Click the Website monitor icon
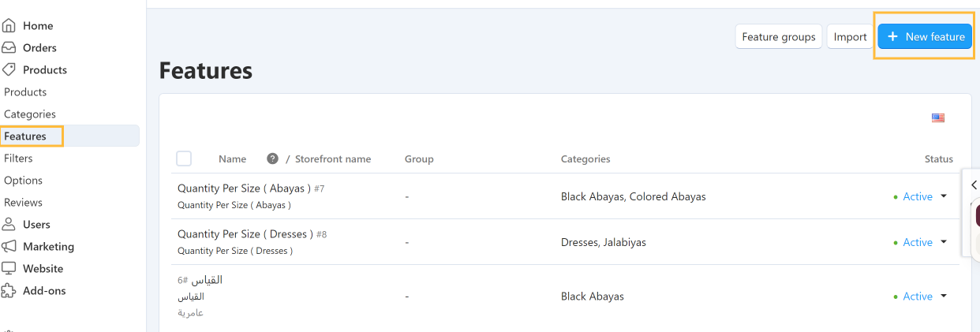 click(x=9, y=268)
